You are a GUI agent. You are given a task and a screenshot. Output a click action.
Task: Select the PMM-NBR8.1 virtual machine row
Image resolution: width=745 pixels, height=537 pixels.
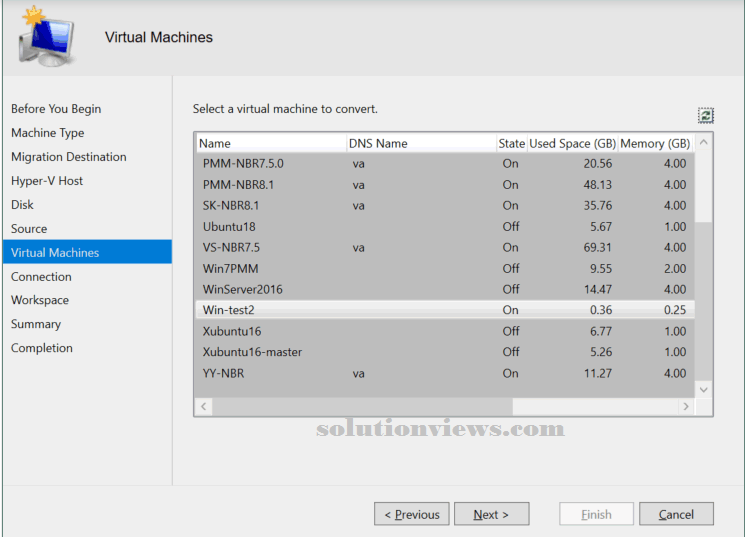pyautogui.click(x=445, y=184)
